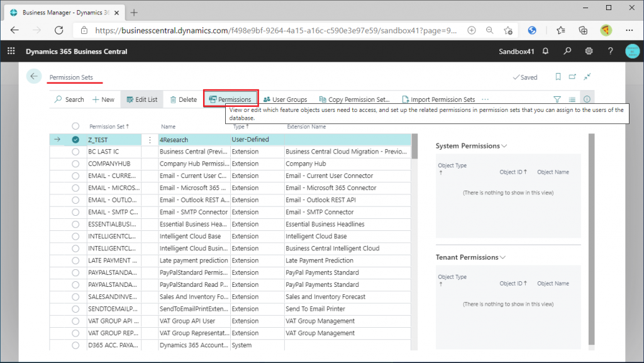The width and height of the screenshot is (644, 363).
Task: Toggle the filter pane funnel icon
Action: point(557,99)
